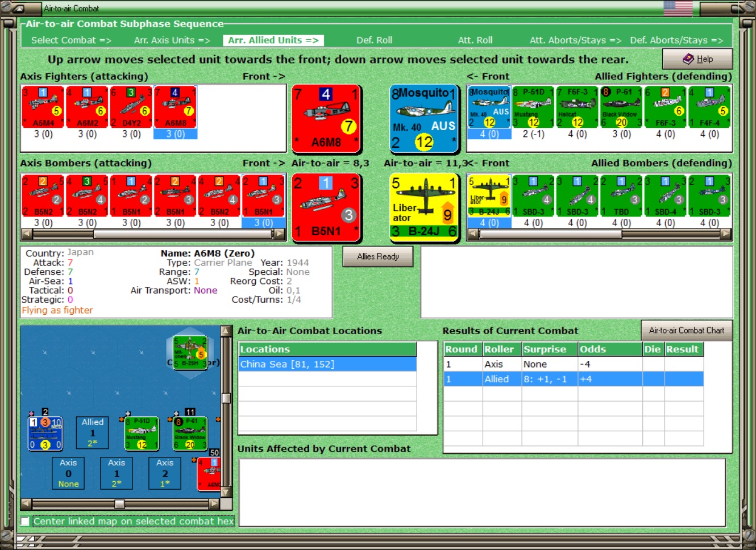This screenshot has width=756, height=550.
Task: Click the United States flag icon in title bar
Action: click(x=678, y=9)
